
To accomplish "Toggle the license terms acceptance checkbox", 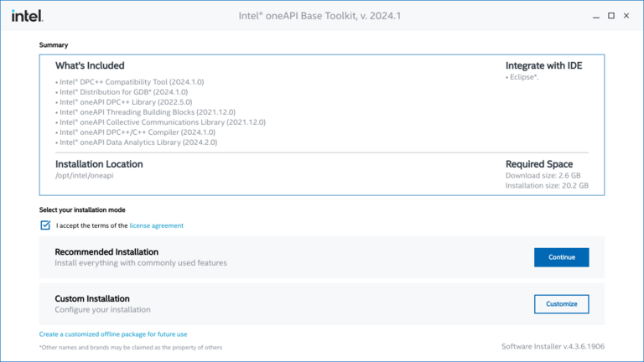I will point(45,225).
